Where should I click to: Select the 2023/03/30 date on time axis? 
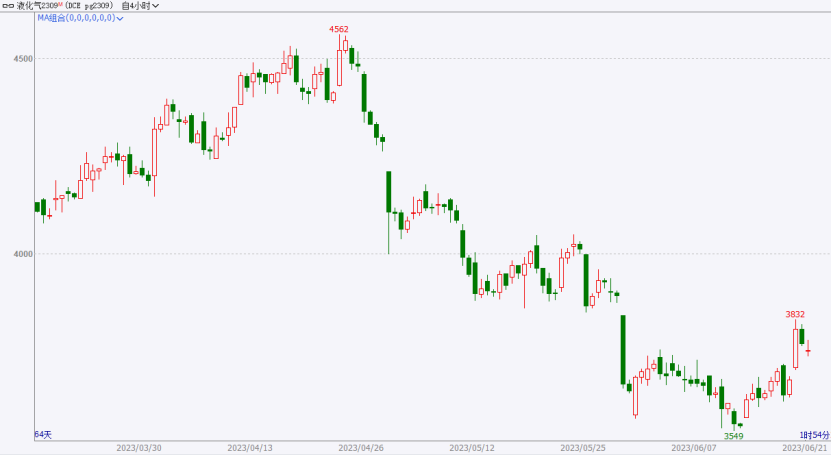point(140,448)
